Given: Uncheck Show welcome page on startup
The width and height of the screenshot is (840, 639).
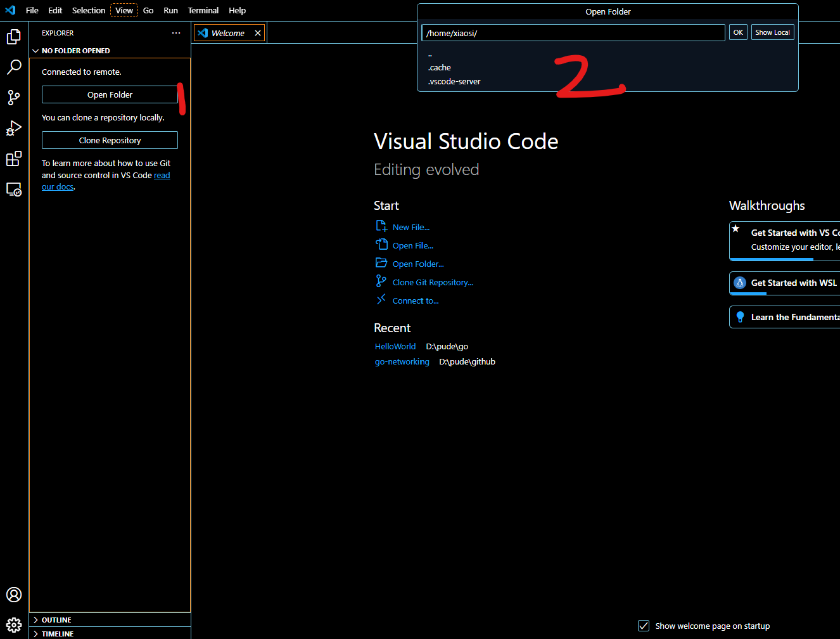Looking at the screenshot, I should tap(644, 626).
